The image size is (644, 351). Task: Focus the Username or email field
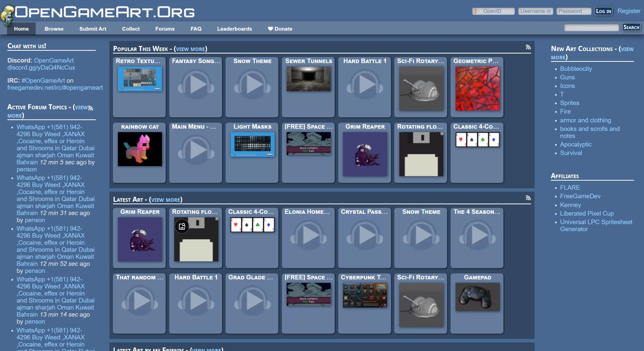pos(536,11)
